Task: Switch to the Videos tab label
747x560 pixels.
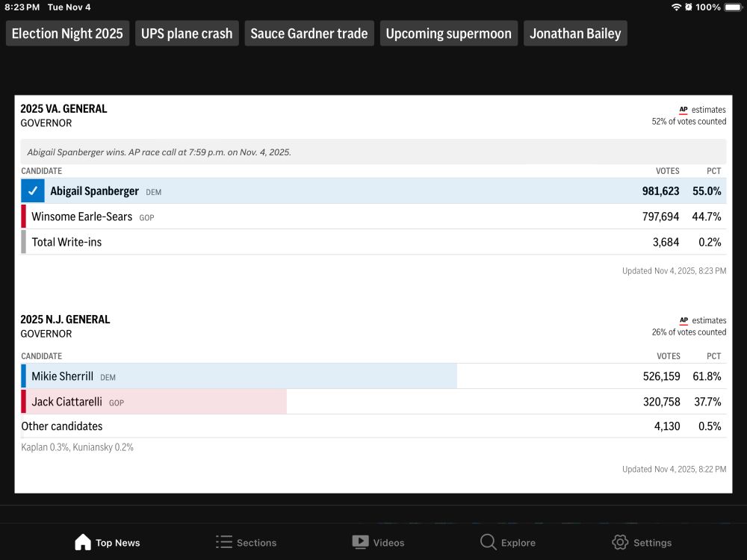Action: tap(388, 543)
